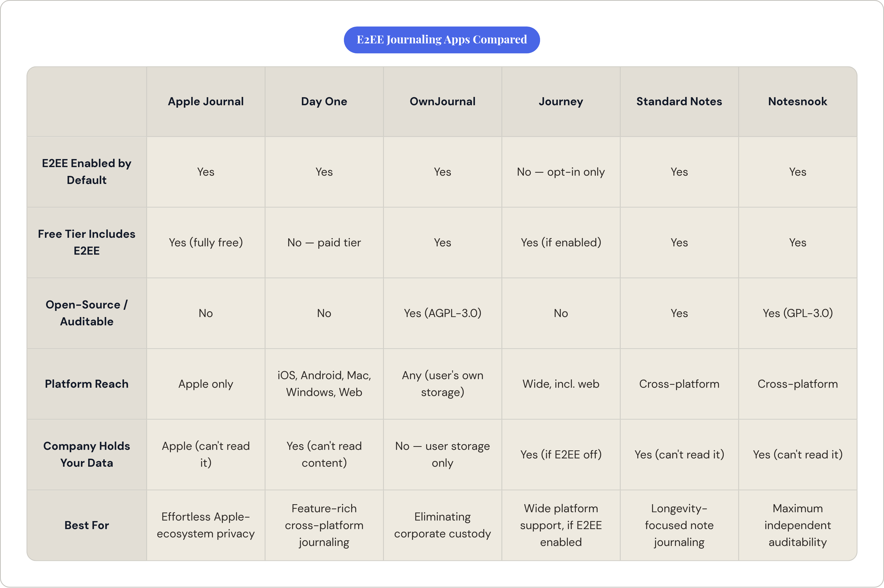The width and height of the screenshot is (884, 588).
Task: Click E2EE default 'Yes' under Apple Journal
Action: pos(205,172)
